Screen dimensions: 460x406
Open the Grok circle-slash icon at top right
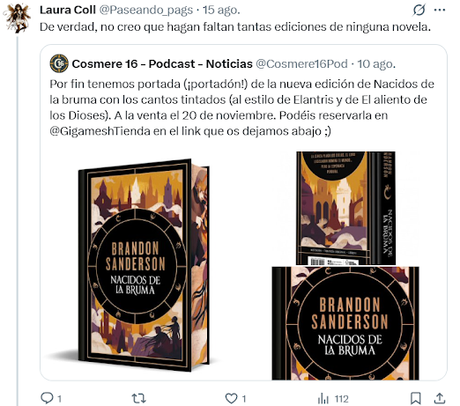click(x=419, y=10)
